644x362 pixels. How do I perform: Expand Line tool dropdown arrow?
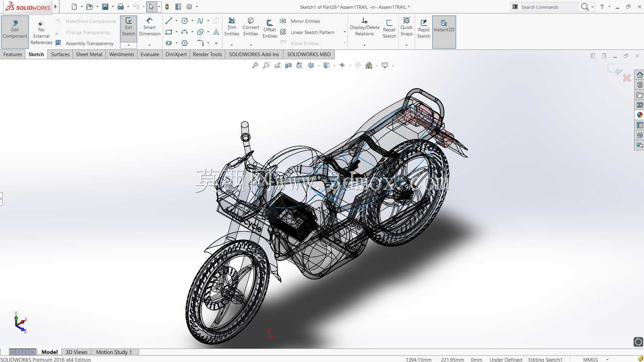[x=176, y=21]
